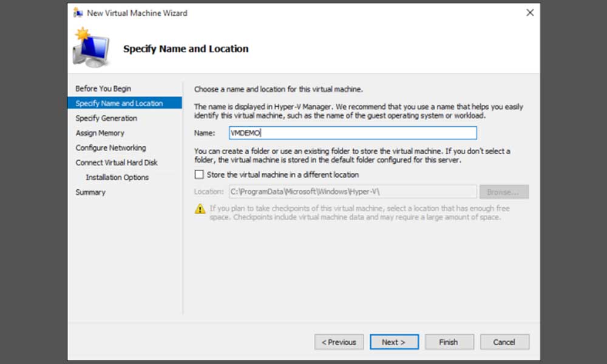Click the Previous button
607x364 pixels.
point(339,342)
